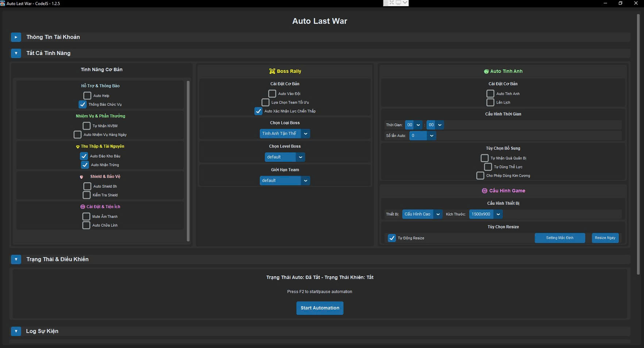This screenshot has width=644, height=348.
Task: Click the gear icon next to Cài Đặt & Tiện Ích
Action: (x=82, y=207)
